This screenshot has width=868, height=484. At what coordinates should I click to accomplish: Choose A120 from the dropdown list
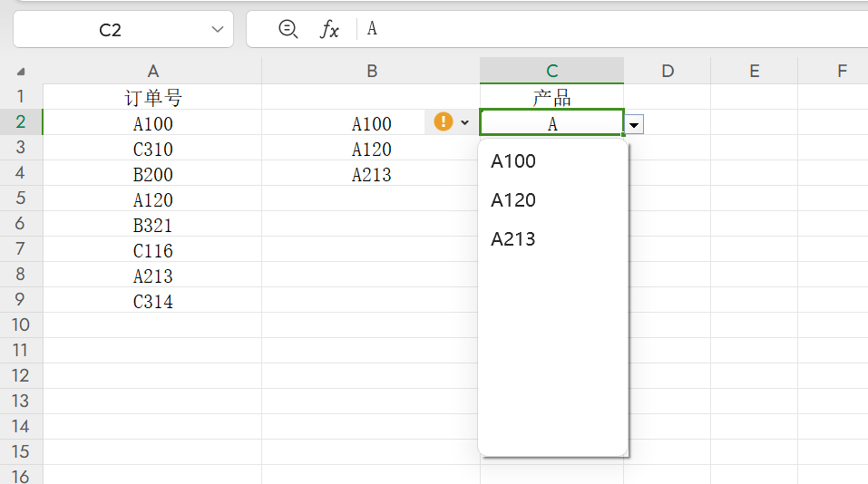point(513,200)
